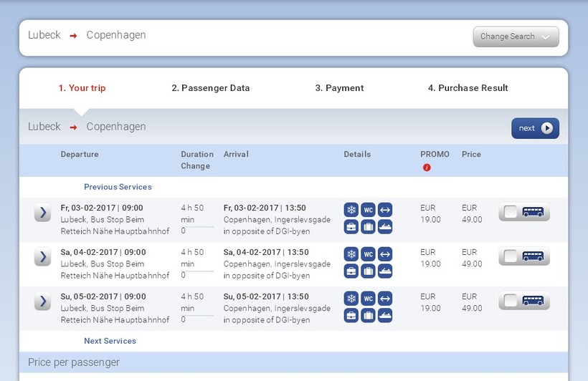Click the red PROMO info icon
This screenshot has height=381, width=588.
tap(427, 168)
